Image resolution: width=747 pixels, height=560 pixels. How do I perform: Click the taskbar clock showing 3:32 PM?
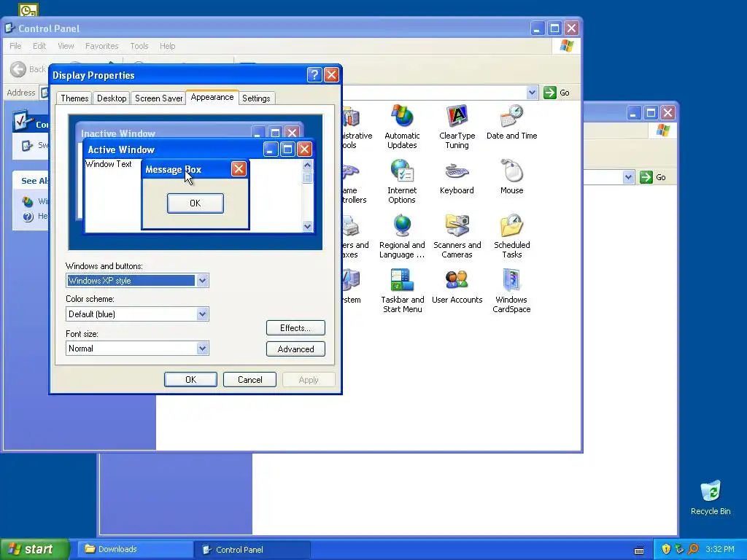(x=720, y=549)
